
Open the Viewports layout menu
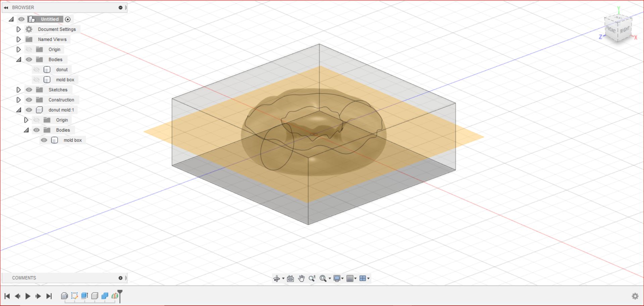[x=364, y=278]
